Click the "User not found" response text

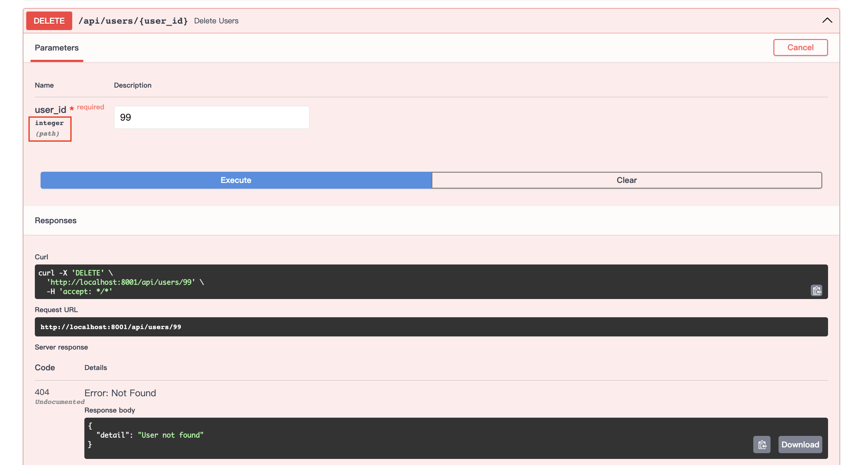click(x=171, y=435)
